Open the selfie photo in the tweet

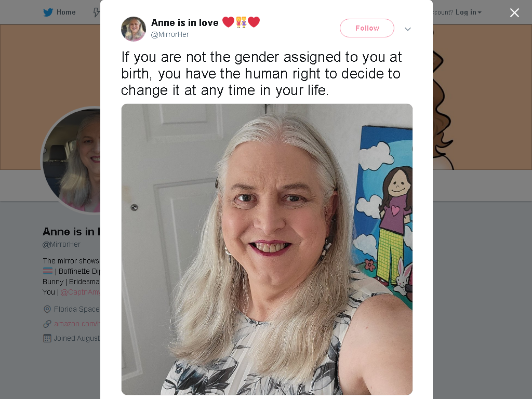click(267, 249)
